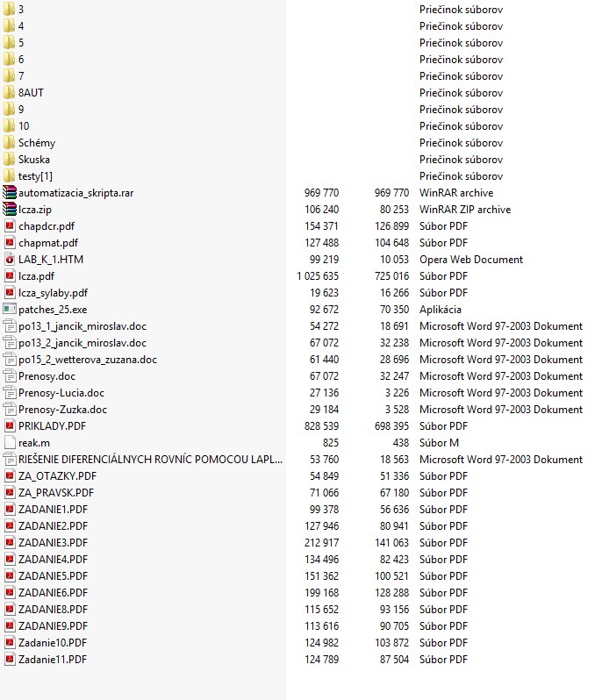Click the PDF icon beside chapdcr.pdf
This screenshot has height=700, width=609.
(10, 226)
